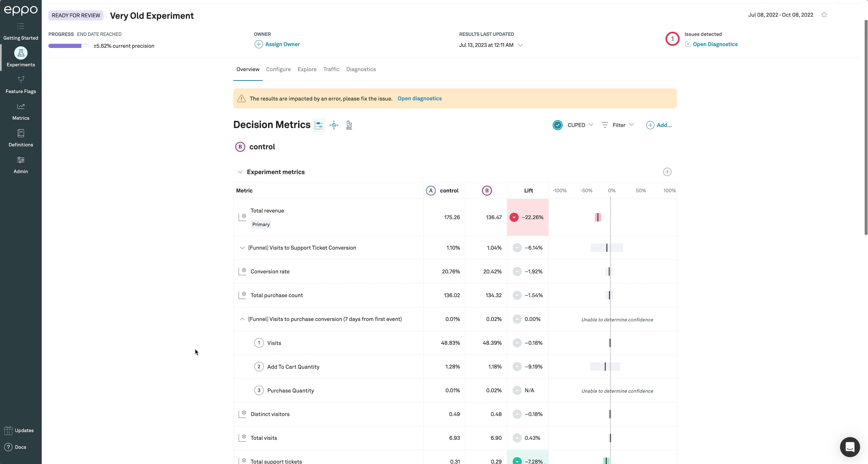This screenshot has height=464, width=868.
Task: Click the Assign Owner link
Action: click(282, 44)
